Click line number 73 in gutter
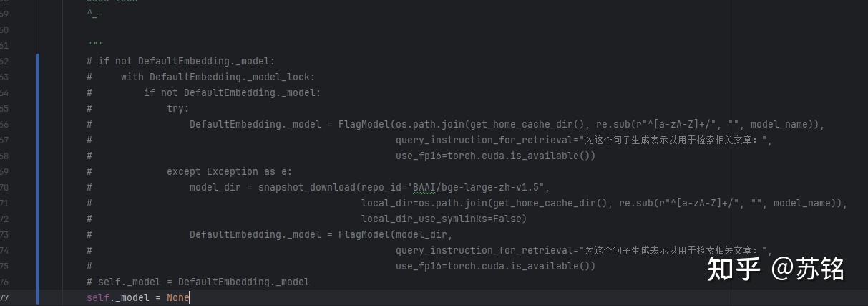This screenshot has height=306, width=868. click(4, 234)
